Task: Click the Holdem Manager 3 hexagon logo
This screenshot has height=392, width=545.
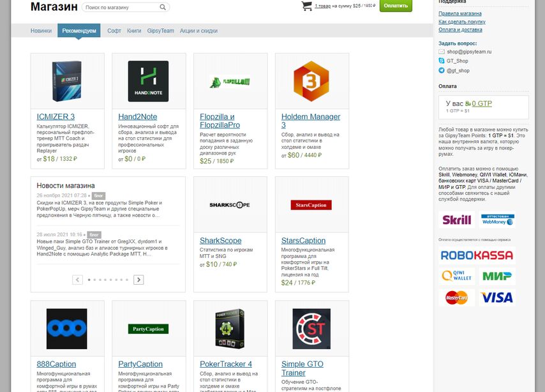Action: pyautogui.click(x=311, y=81)
